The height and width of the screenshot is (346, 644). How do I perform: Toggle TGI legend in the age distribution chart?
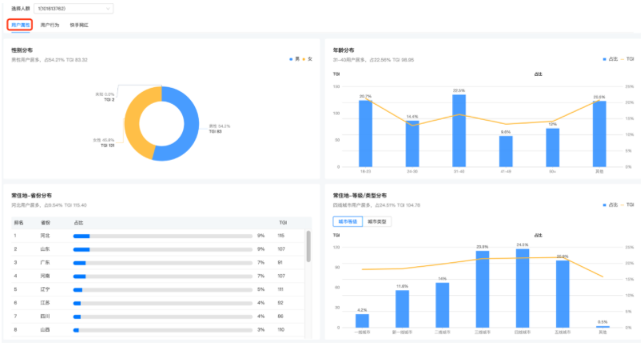(629, 58)
